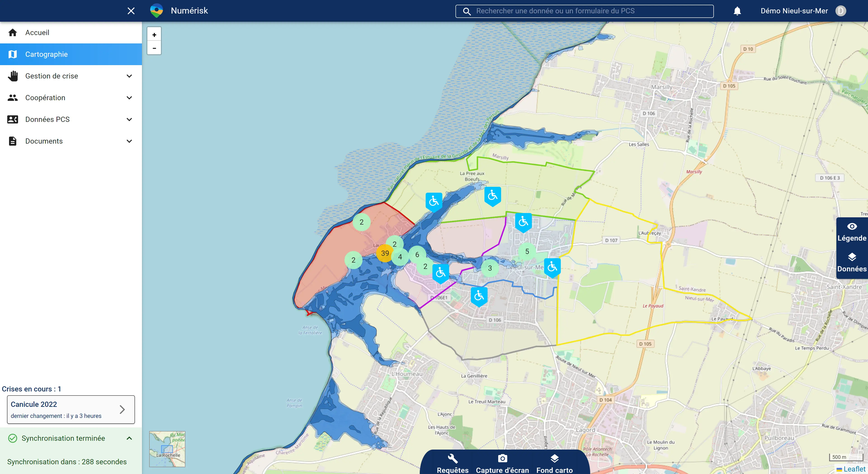Click the '500 m' scale bar
The image size is (868, 474).
tap(846, 457)
